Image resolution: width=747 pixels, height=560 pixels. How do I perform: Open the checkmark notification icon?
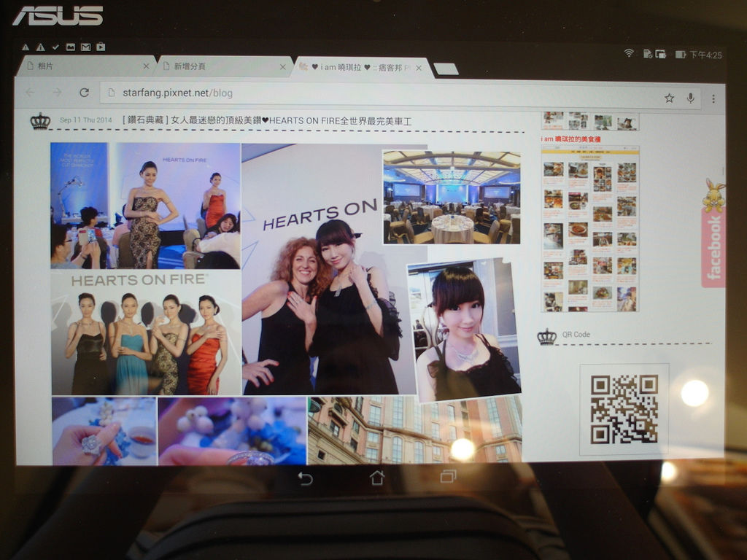[55, 47]
